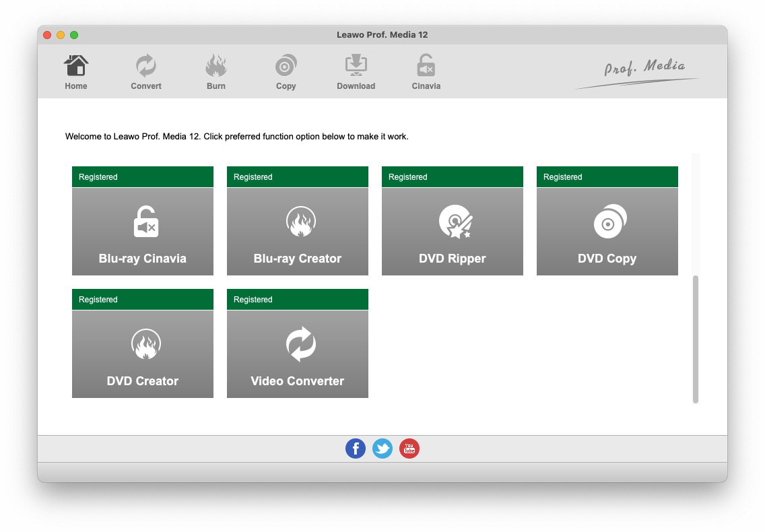This screenshot has width=765, height=532.
Task: Open the DVD Copy module tile
Action: tap(607, 231)
